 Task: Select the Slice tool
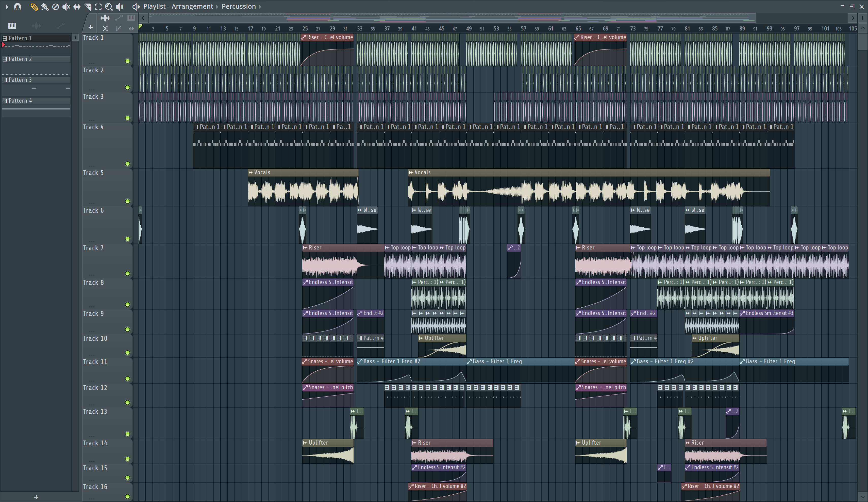(x=88, y=7)
